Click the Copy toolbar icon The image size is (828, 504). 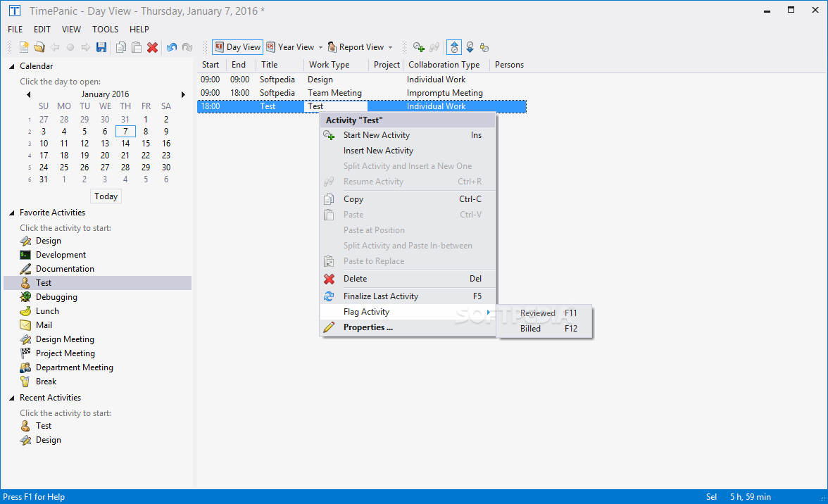[x=121, y=47]
